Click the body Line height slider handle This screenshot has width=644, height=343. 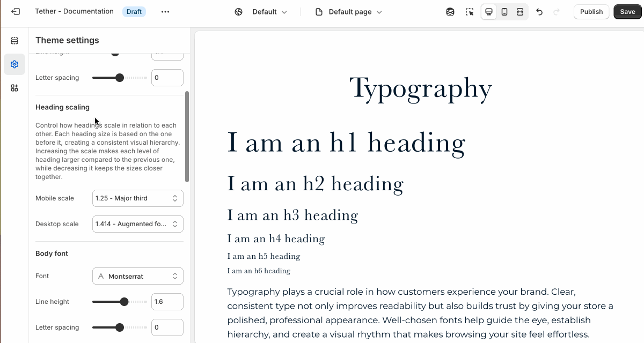pyautogui.click(x=124, y=302)
